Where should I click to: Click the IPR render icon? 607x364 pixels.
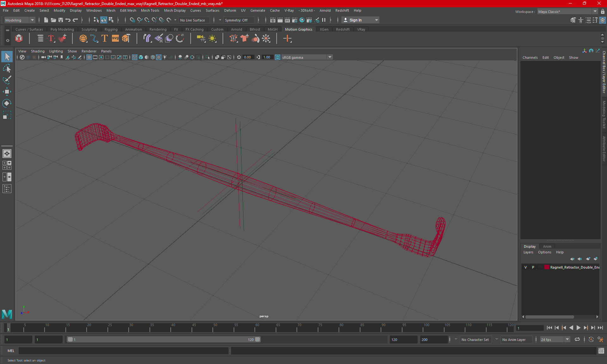(x=287, y=20)
